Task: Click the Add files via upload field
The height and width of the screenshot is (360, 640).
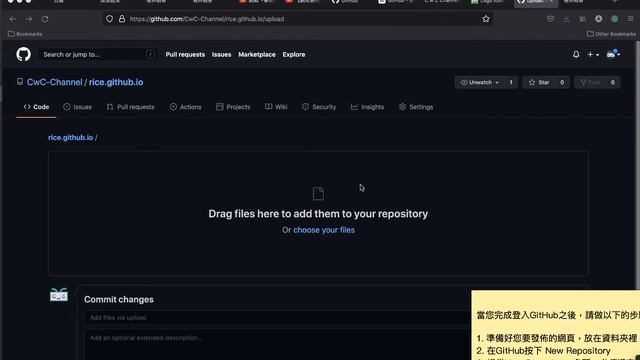Action: 278,318
